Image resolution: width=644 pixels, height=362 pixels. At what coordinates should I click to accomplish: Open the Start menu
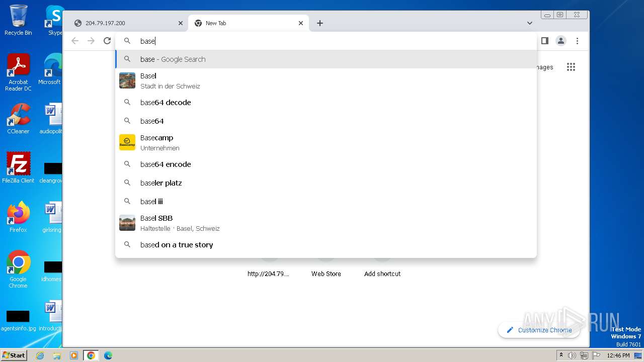click(14, 355)
